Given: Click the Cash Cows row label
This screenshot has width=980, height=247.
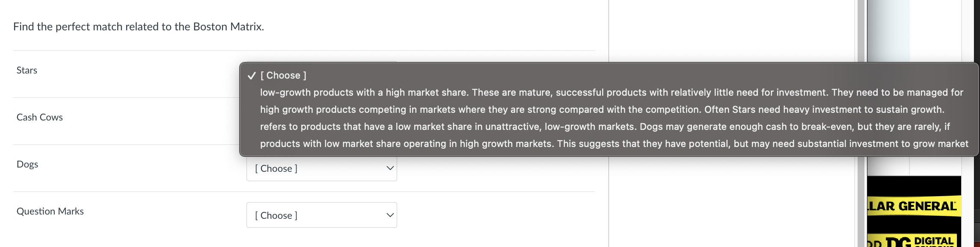Looking at the screenshot, I should [40, 117].
